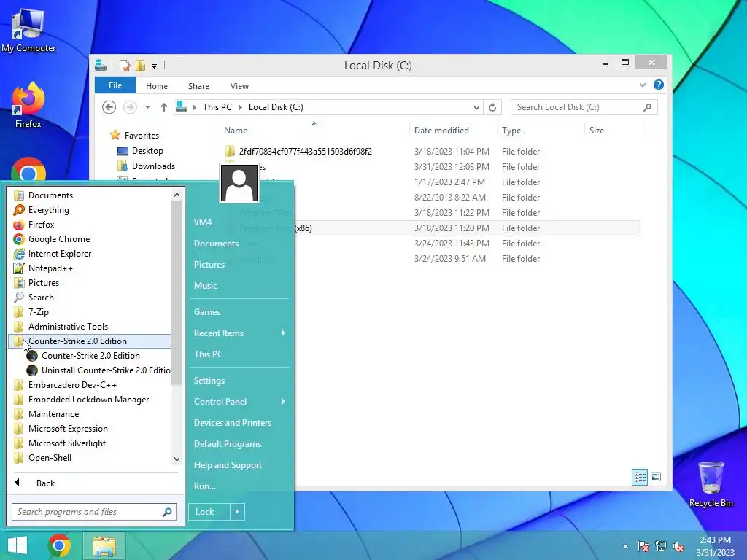Image resolution: width=747 pixels, height=560 pixels.
Task: Open Help and Support
Action: pos(239,465)
